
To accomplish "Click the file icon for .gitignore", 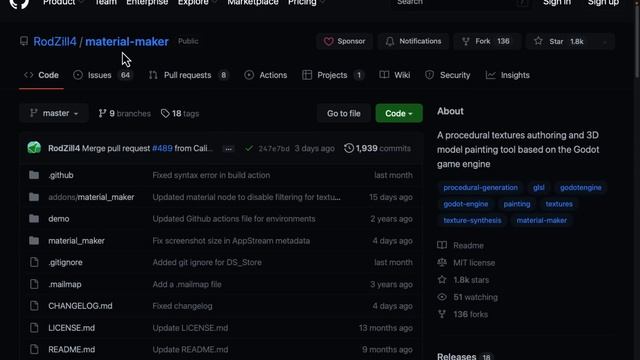I will (x=34, y=262).
